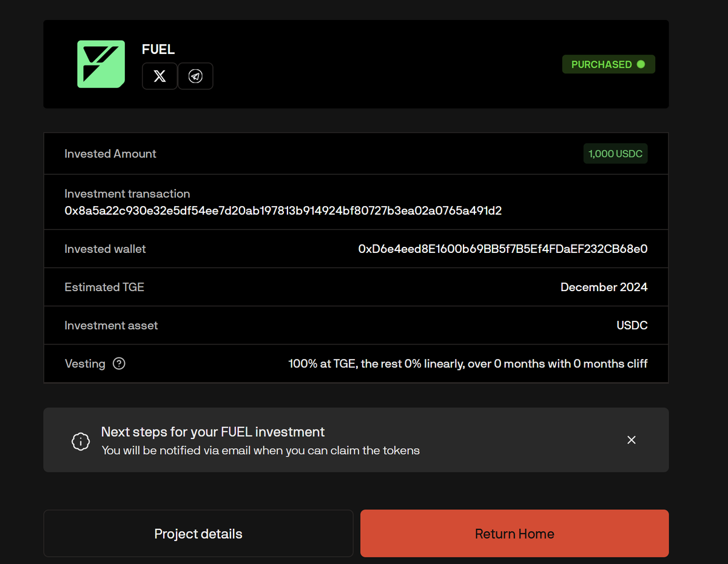Click the 'Invested wallet' label

[x=105, y=249]
